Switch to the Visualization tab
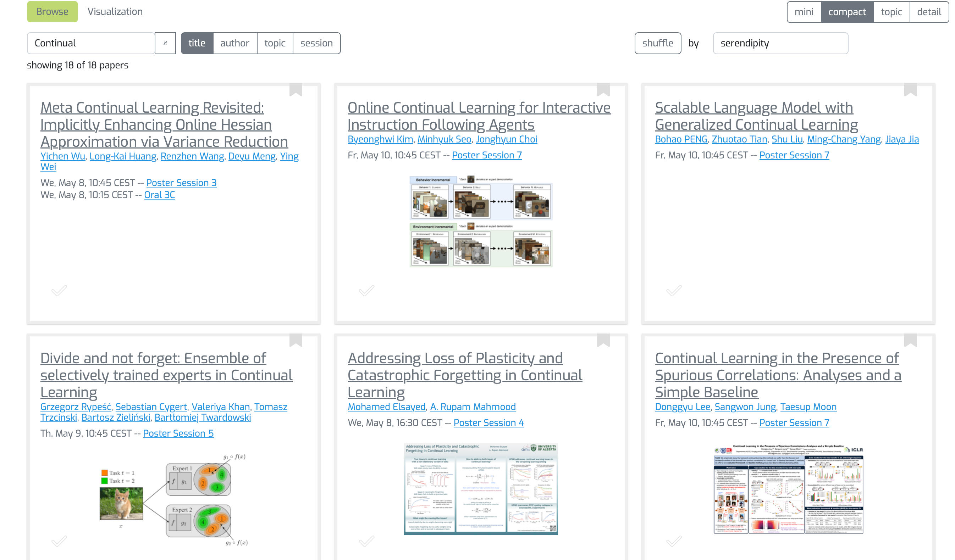Image resolution: width=955 pixels, height=560 pixels. tap(115, 12)
